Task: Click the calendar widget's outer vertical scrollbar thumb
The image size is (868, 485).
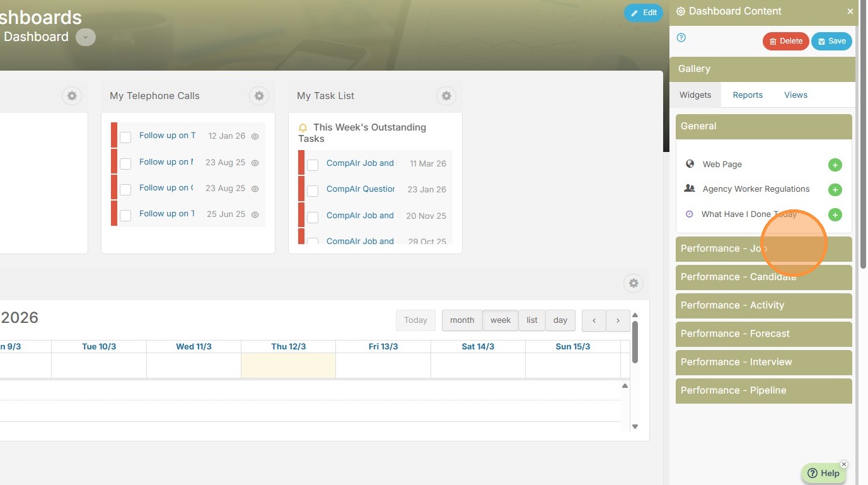Action: click(635, 342)
